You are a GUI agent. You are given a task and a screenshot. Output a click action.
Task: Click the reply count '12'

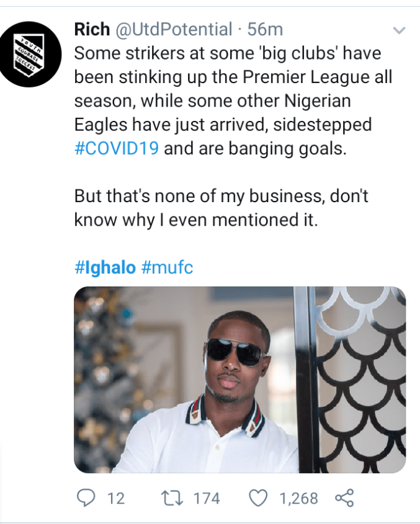coord(116,497)
